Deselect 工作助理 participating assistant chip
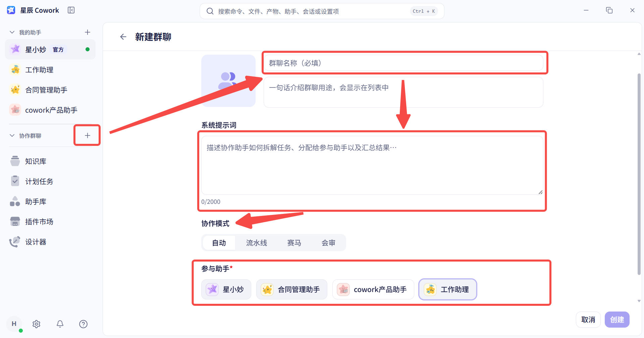 (448, 289)
